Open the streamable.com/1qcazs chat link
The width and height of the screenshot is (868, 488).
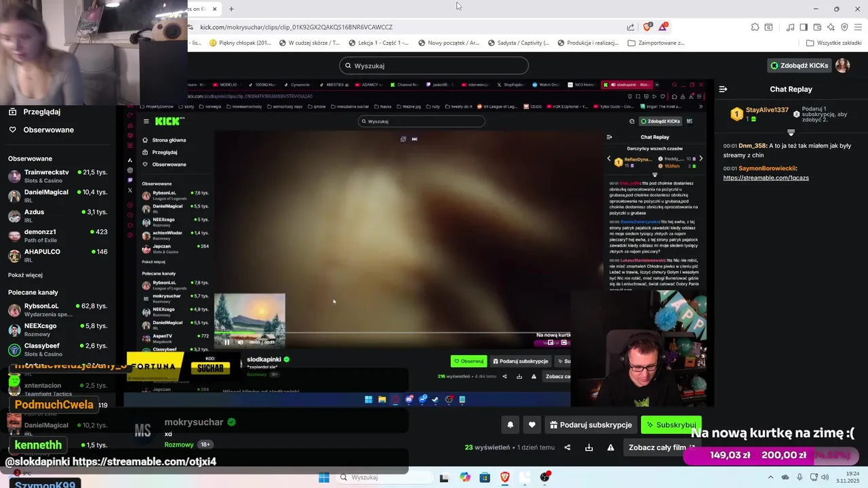point(766,178)
